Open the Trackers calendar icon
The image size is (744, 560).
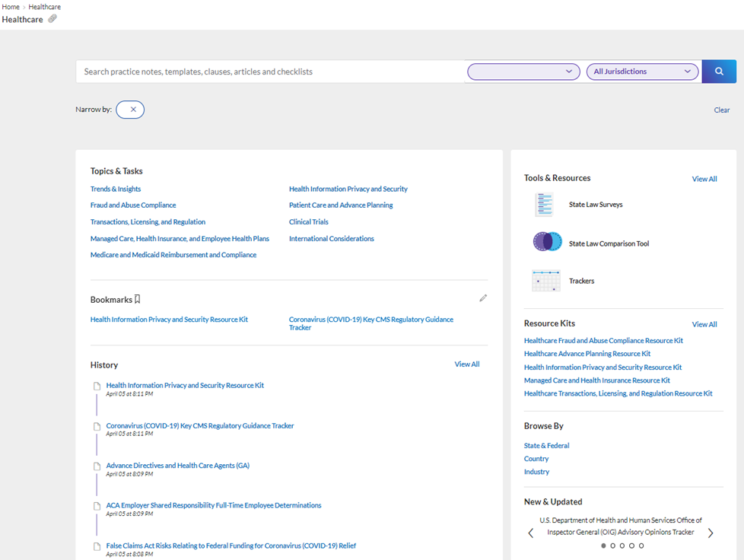546,281
